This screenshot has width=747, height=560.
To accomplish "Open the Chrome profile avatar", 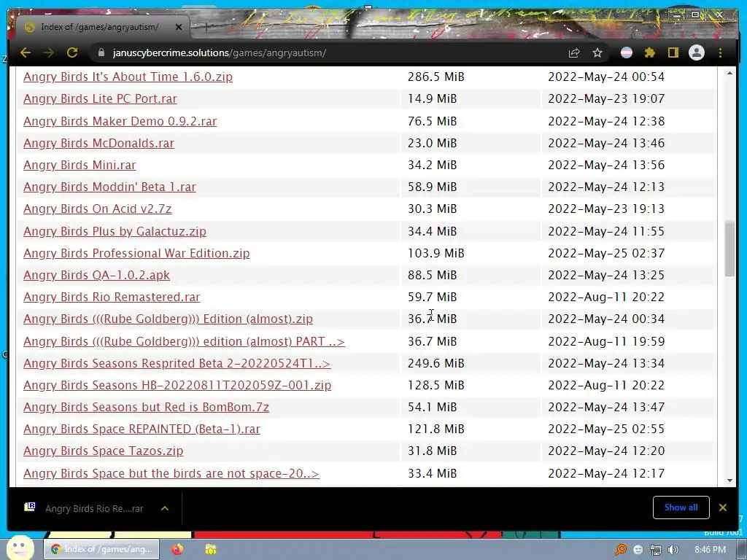I will tap(697, 52).
